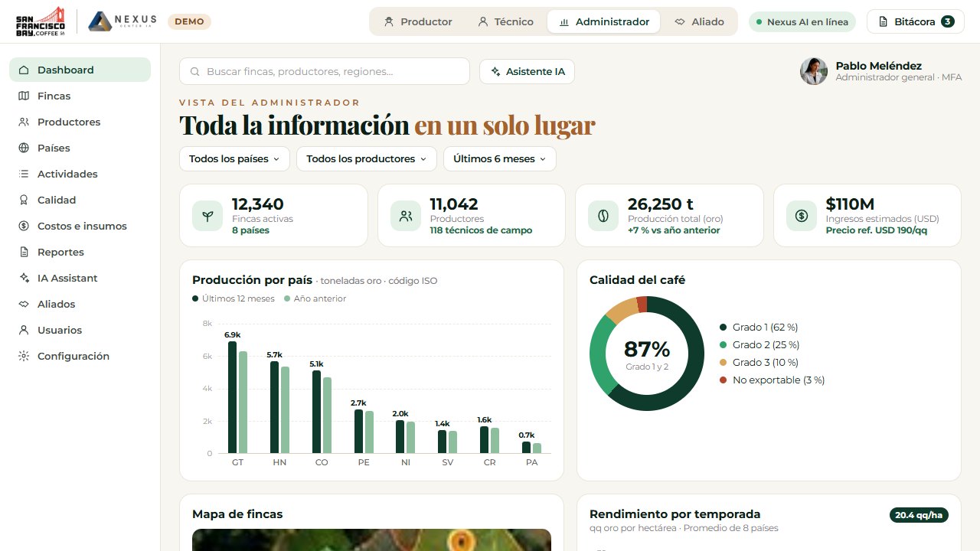
Task: Click the Grado 1 (62 %) legend swatch
Action: point(723,327)
